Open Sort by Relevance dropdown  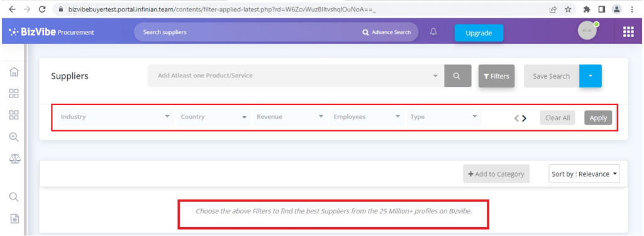click(584, 174)
